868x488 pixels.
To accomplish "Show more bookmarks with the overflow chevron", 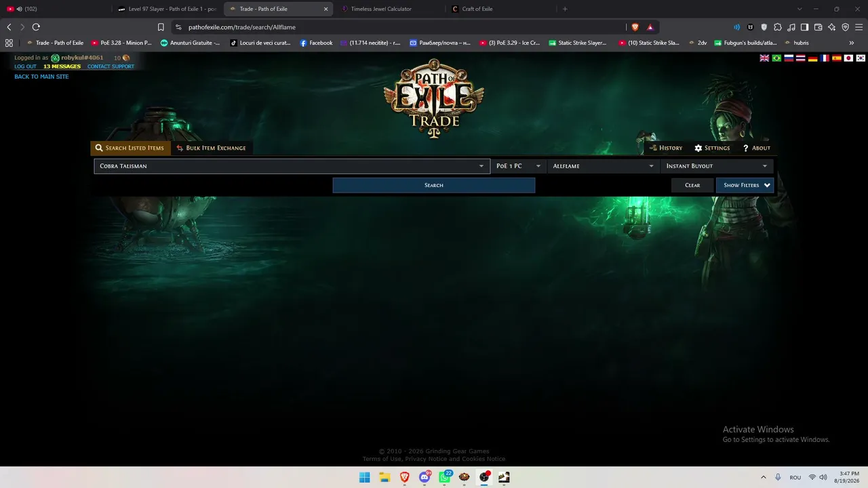I will (x=852, y=43).
